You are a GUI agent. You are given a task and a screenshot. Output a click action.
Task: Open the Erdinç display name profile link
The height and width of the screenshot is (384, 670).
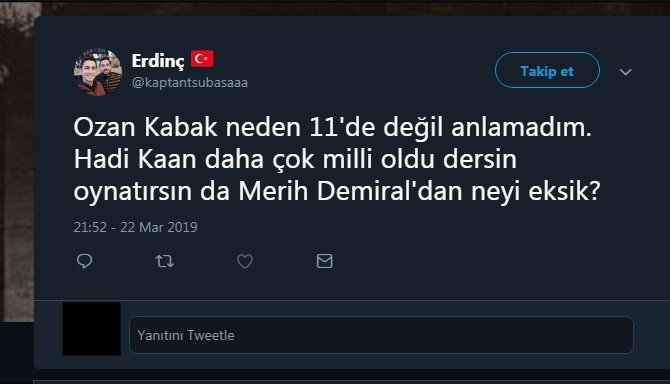(158, 61)
